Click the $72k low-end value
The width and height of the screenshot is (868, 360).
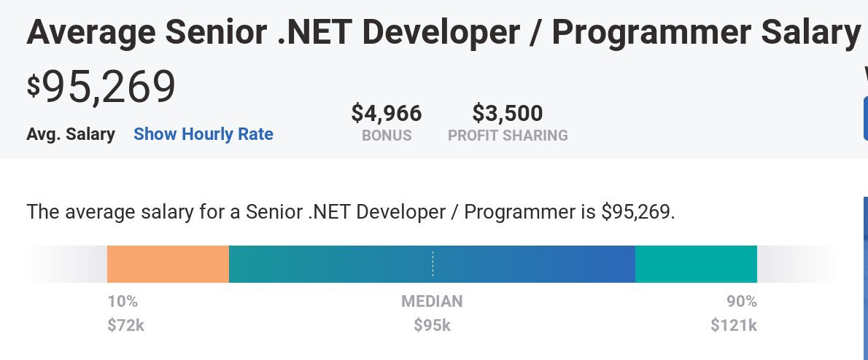(x=125, y=325)
